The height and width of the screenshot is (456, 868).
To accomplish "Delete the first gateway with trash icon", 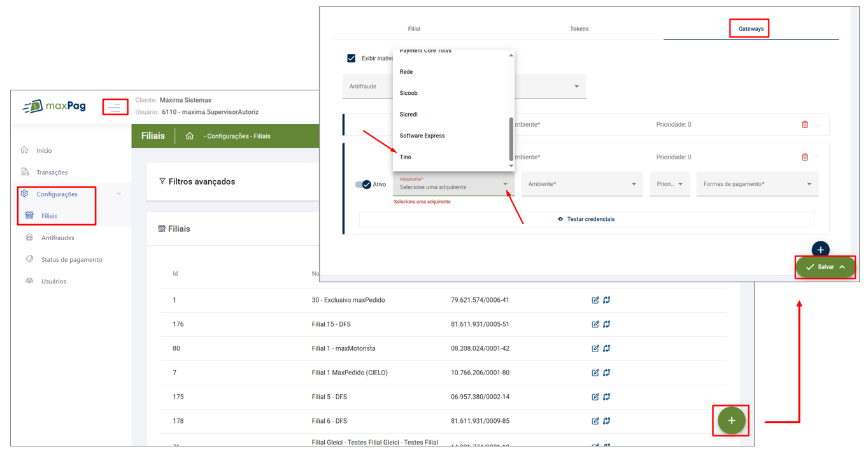I will pos(804,125).
